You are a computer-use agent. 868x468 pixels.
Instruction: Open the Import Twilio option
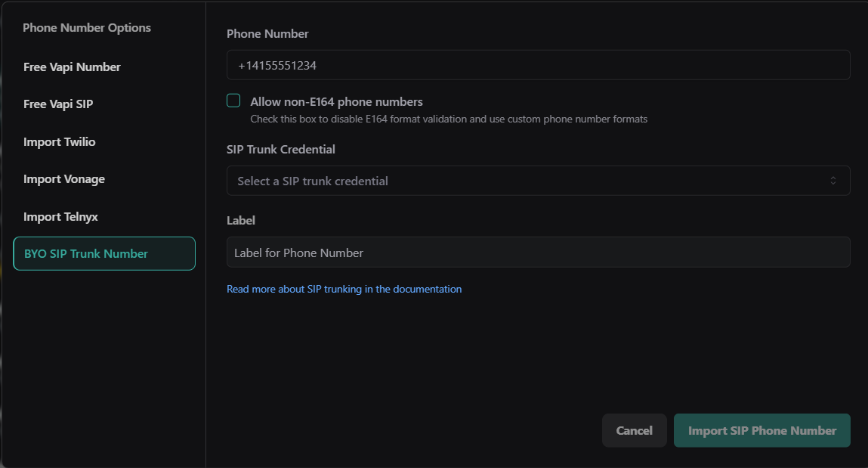point(60,142)
